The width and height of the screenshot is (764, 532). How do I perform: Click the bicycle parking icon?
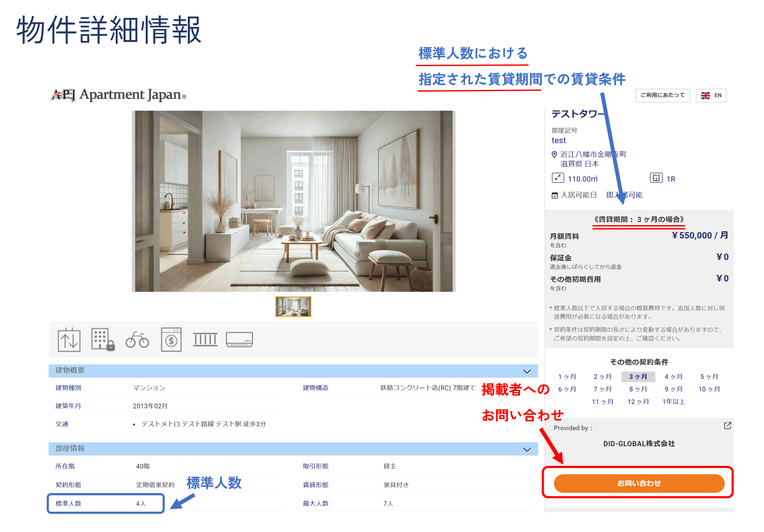click(x=137, y=340)
